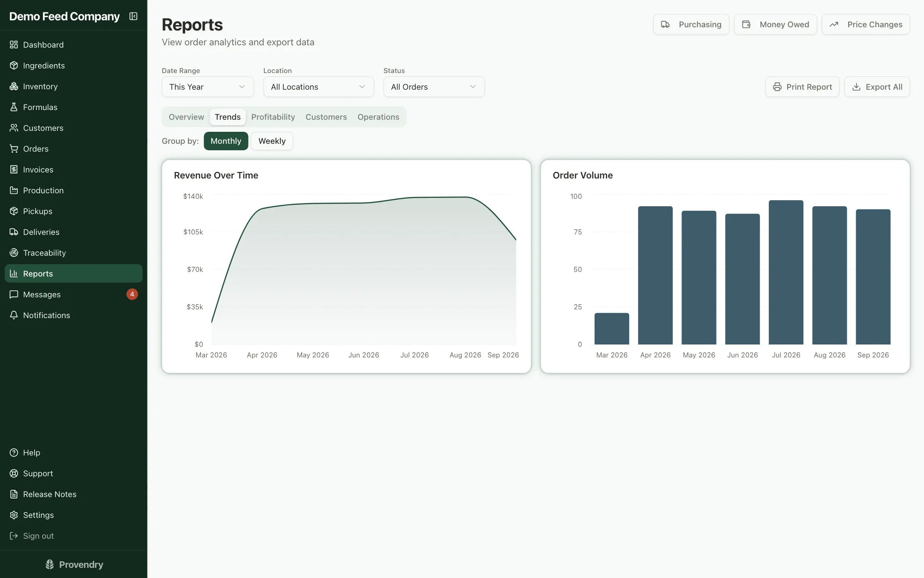Group the trends by Monthly

pos(226,141)
